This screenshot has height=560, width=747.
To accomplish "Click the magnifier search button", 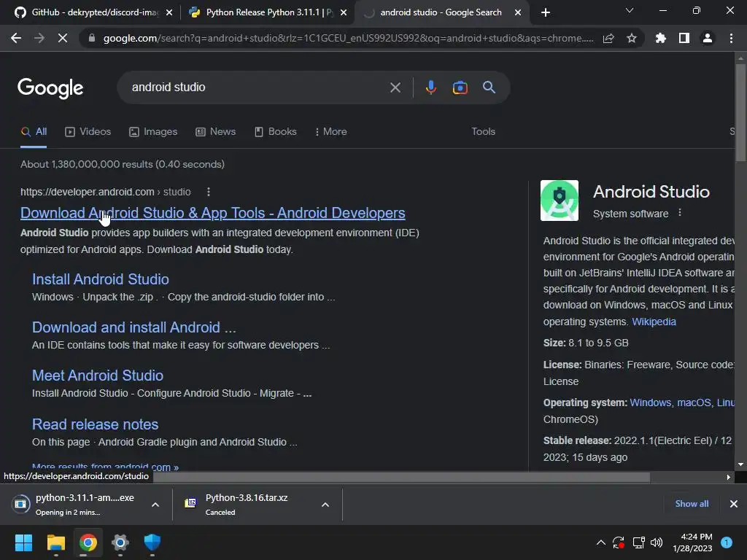I will tap(489, 87).
